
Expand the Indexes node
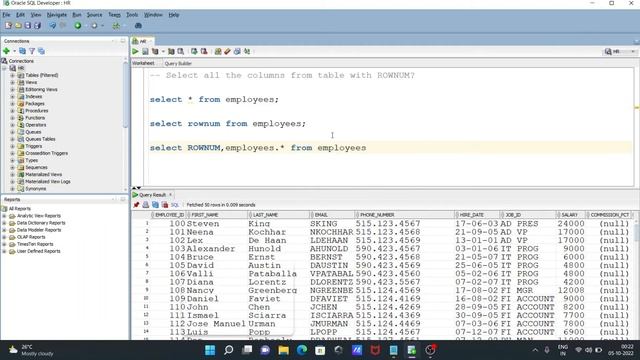tap(12, 97)
